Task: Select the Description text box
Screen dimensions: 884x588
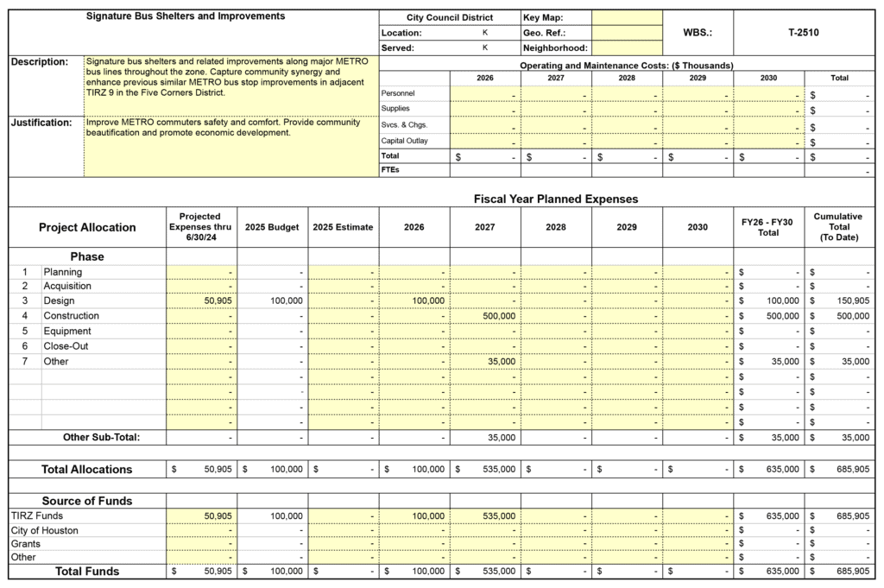Action: (x=230, y=85)
